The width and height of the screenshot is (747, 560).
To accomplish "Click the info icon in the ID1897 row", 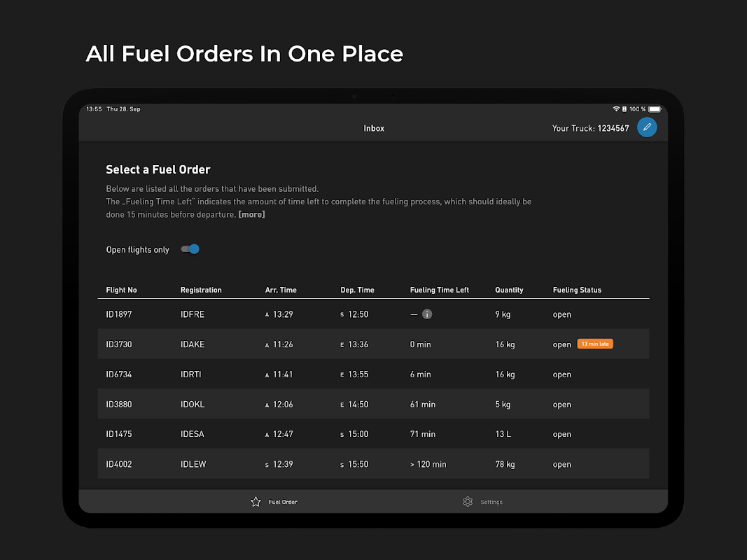I will (427, 314).
